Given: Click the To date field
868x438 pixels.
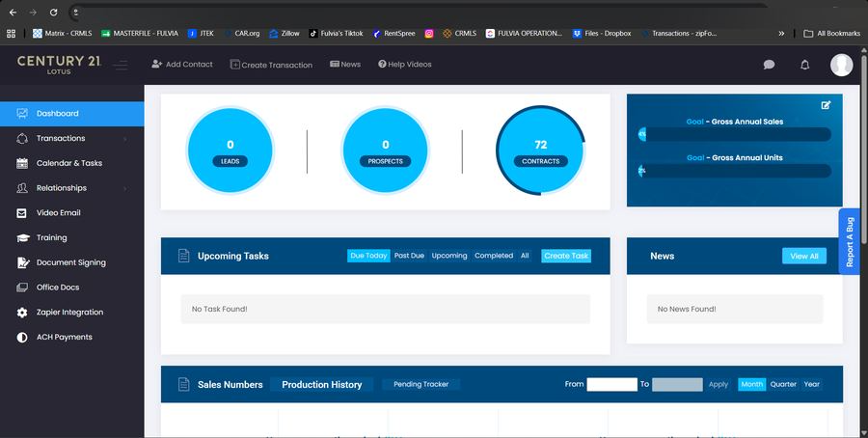Looking at the screenshot, I should tap(678, 384).
